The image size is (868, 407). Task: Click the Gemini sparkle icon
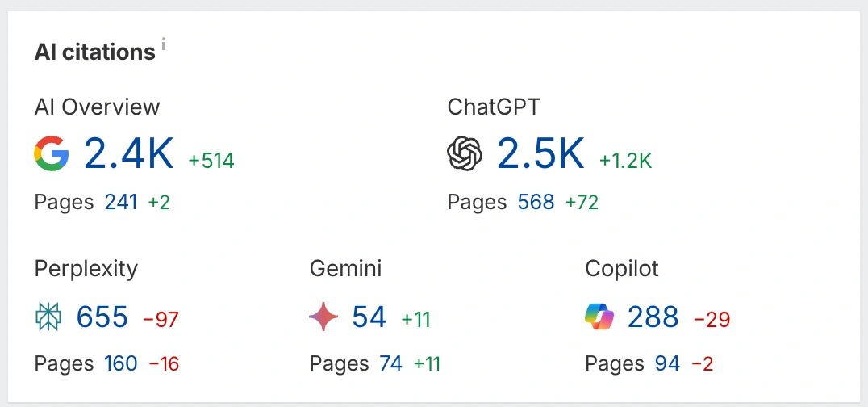pyautogui.click(x=323, y=317)
